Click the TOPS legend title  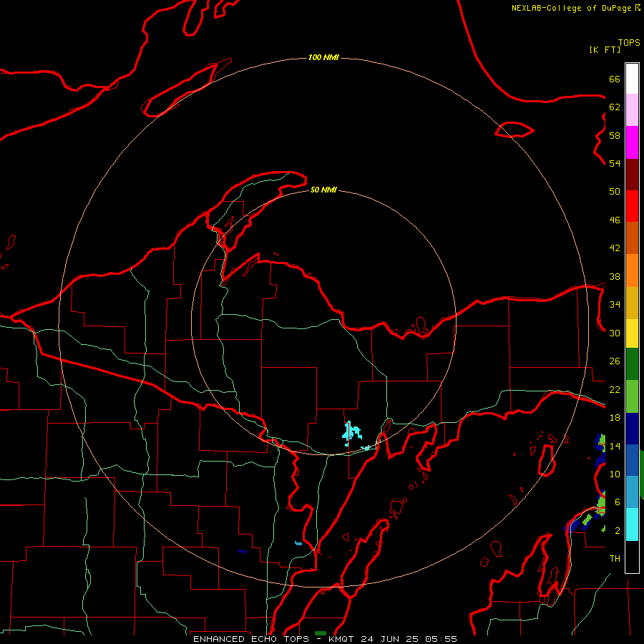(x=629, y=42)
